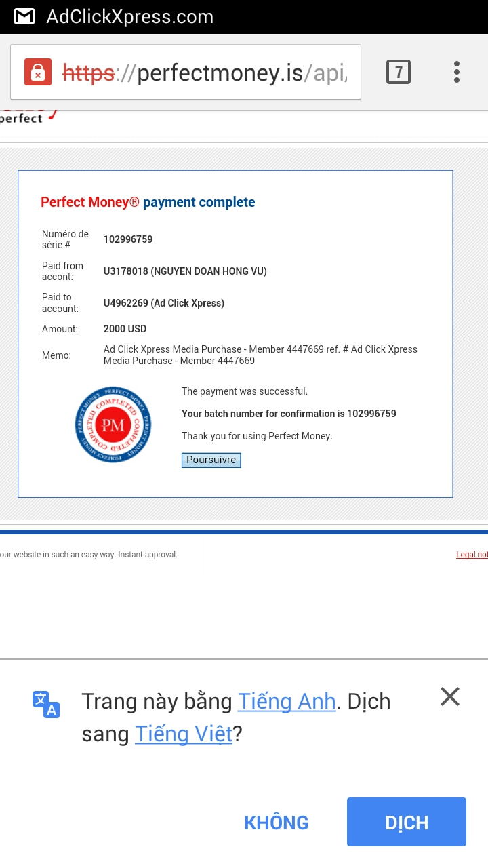Tap the 'Instant approval' footer text
488x868 pixels.
[x=147, y=555]
